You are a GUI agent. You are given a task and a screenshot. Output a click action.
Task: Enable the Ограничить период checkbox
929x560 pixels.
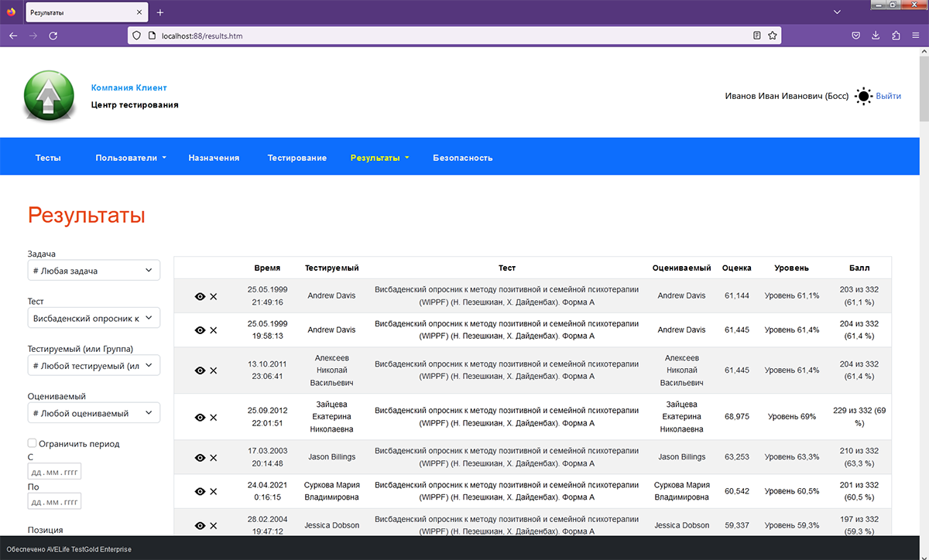pos(33,443)
